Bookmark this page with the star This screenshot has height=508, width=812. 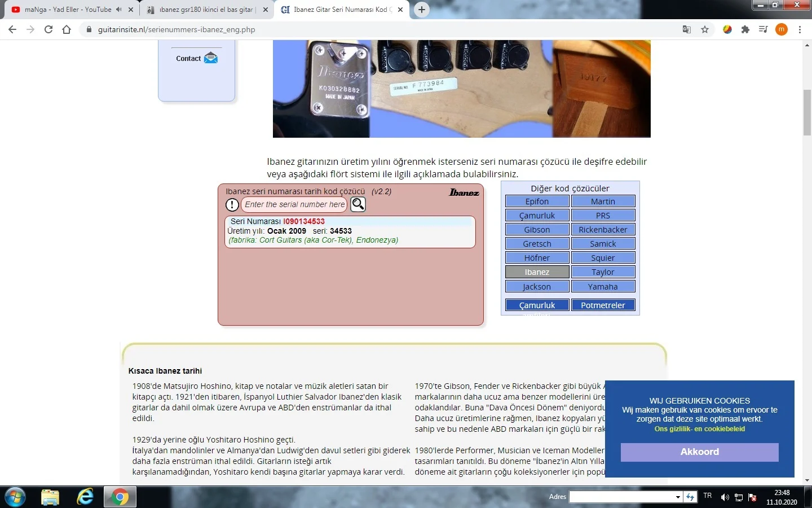705,29
